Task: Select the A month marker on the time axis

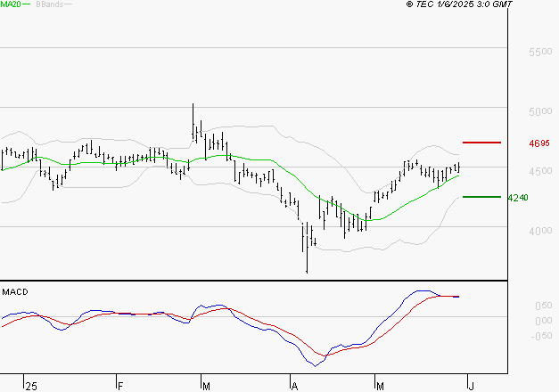Action: pos(293,386)
